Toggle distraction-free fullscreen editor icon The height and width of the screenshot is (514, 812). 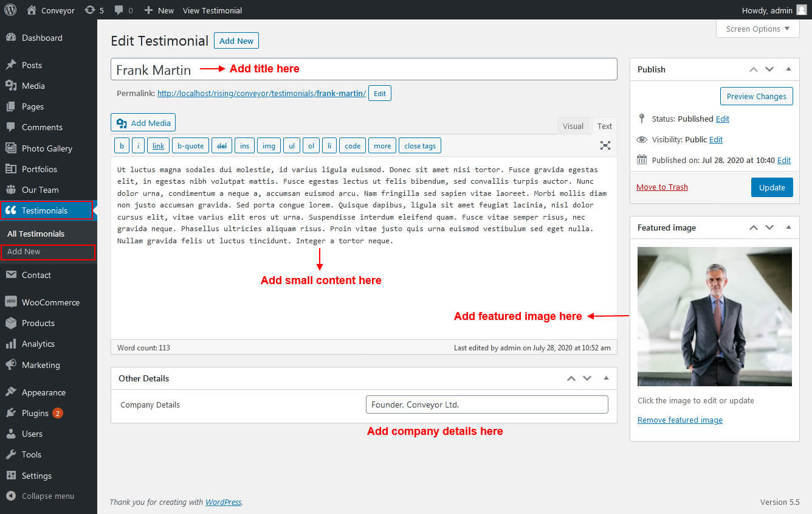pos(605,145)
